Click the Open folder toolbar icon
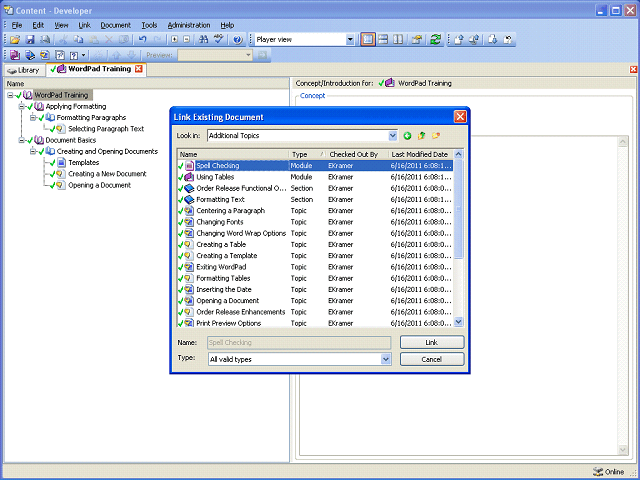 pyautogui.click(x=15, y=40)
